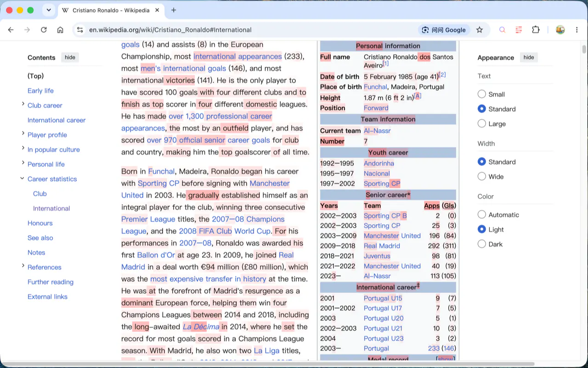
Task: Select Standard text size radio
Action: point(481,109)
